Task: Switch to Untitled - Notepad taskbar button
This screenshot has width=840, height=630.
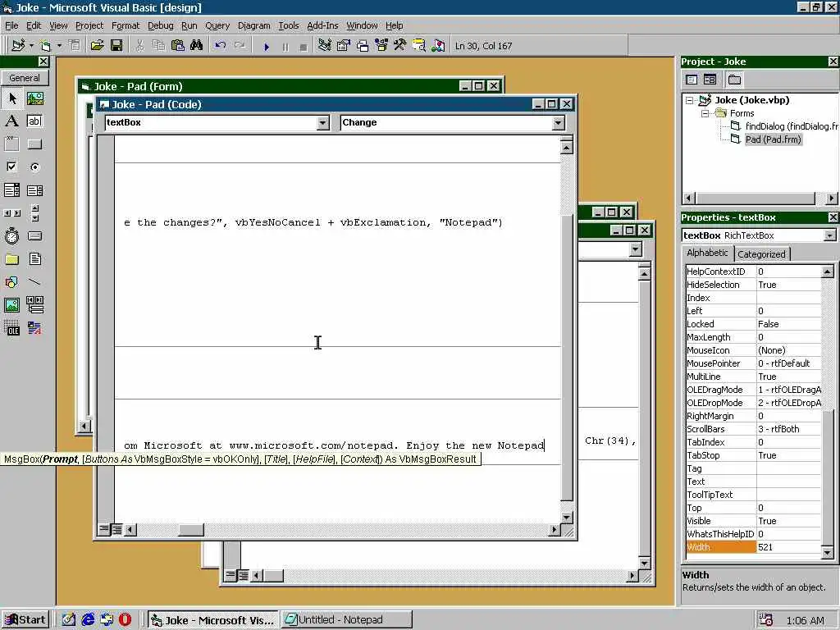Action: point(347,620)
